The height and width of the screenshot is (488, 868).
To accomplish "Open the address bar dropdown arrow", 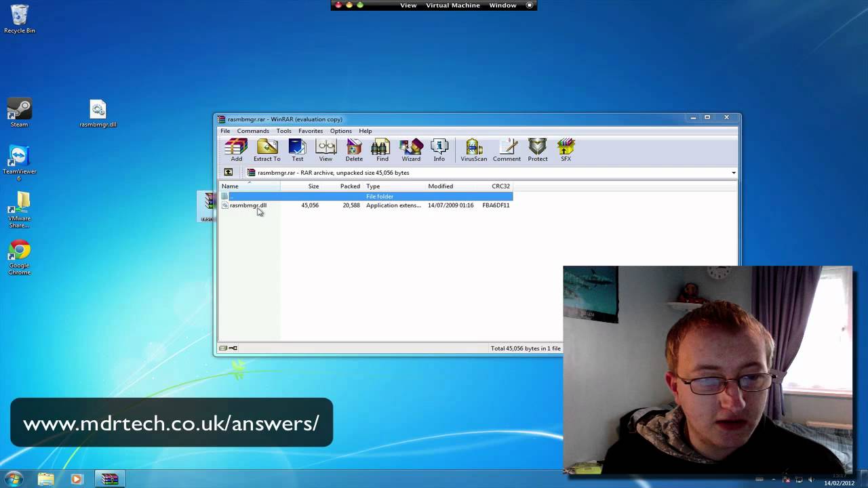I will [x=733, y=173].
